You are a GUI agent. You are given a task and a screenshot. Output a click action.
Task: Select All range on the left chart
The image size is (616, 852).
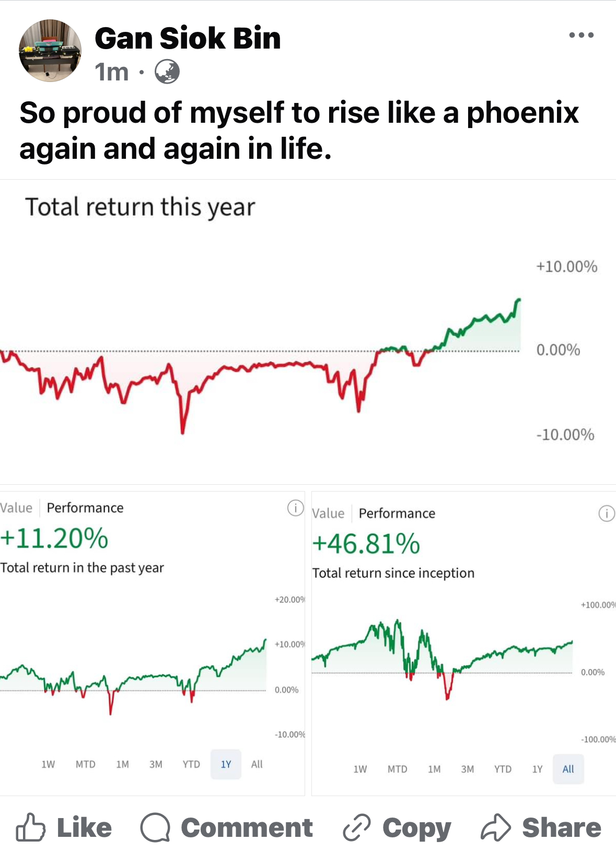(257, 764)
